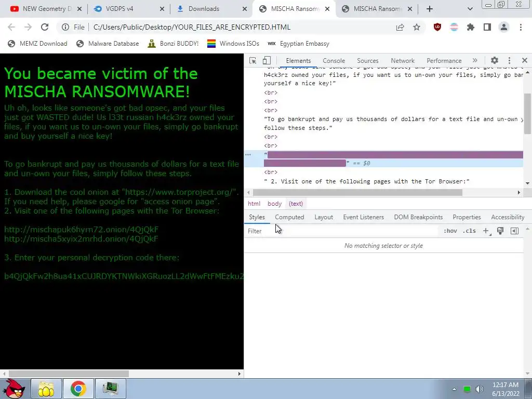Switch to the Performance tab

coord(444,61)
